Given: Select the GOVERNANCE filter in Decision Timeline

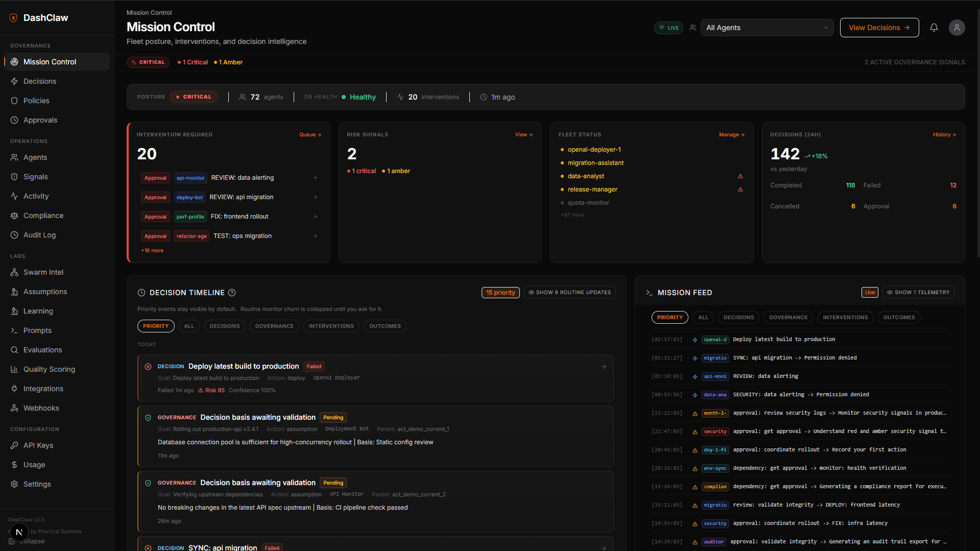Looking at the screenshot, I should (x=274, y=326).
